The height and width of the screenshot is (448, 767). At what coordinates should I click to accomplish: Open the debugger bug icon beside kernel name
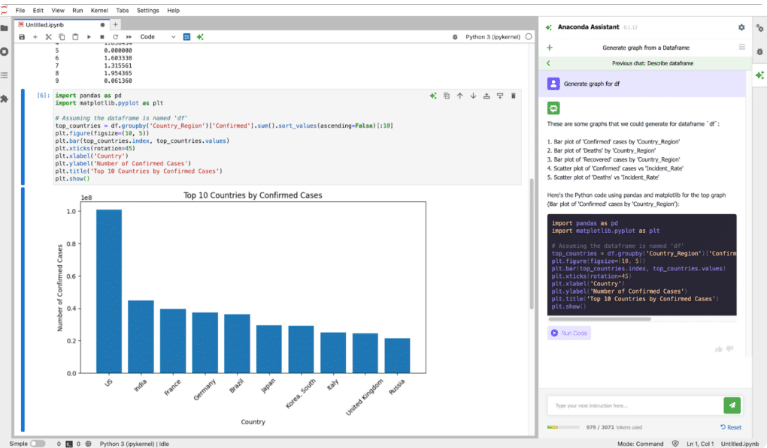(x=455, y=37)
